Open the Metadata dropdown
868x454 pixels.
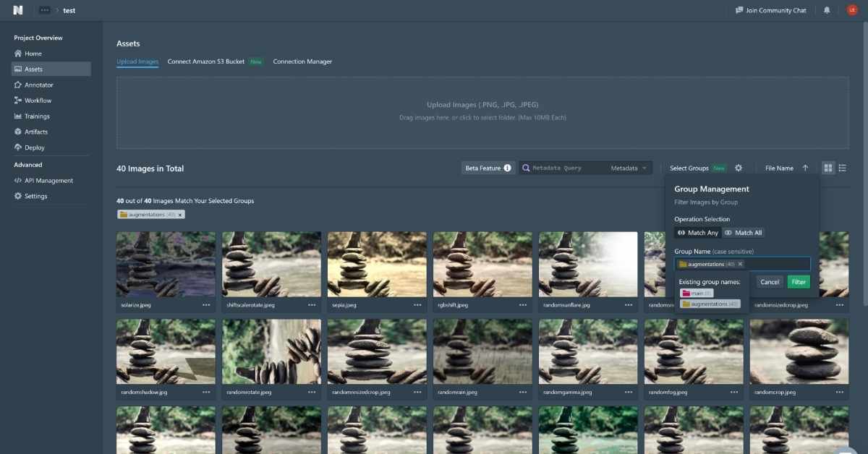[x=629, y=168]
